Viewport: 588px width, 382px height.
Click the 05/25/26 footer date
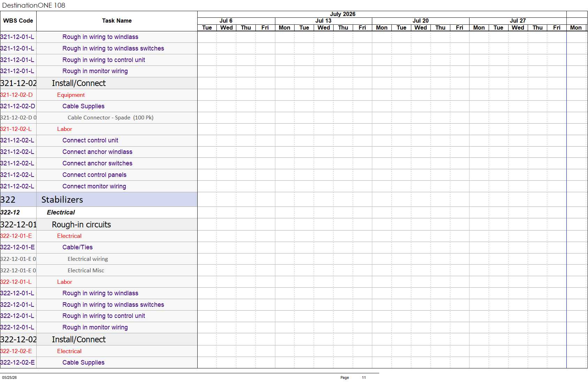(9, 377)
